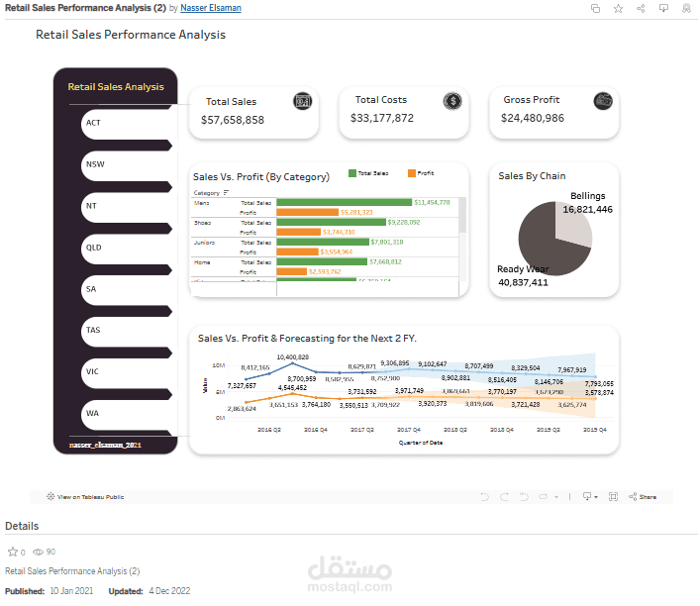Click the Mens Profit orange bar
The height and width of the screenshot is (606, 700).
(x=308, y=212)
